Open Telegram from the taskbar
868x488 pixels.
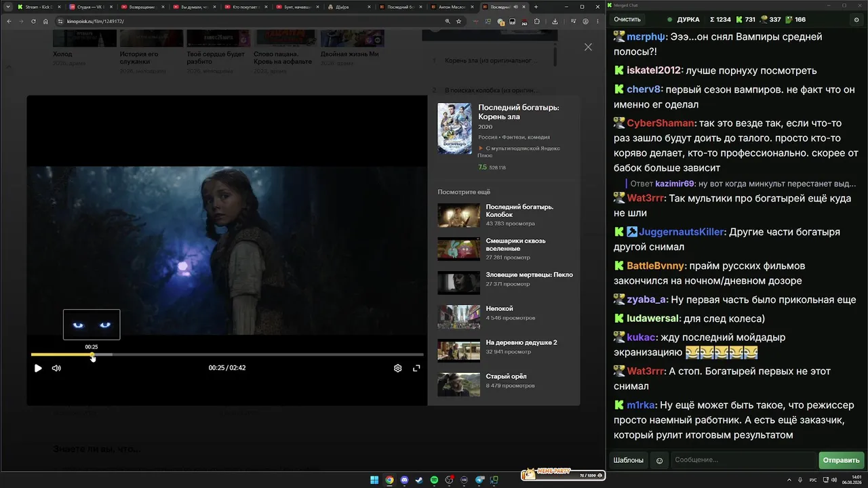[x=480, y=481]
